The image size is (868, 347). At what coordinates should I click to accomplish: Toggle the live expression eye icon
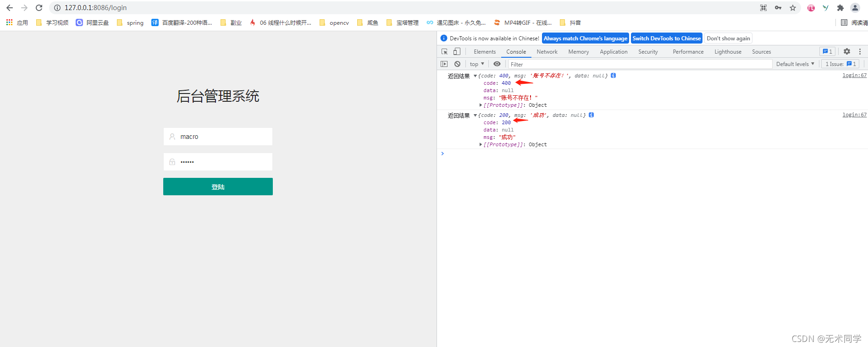tap(497, 64)
